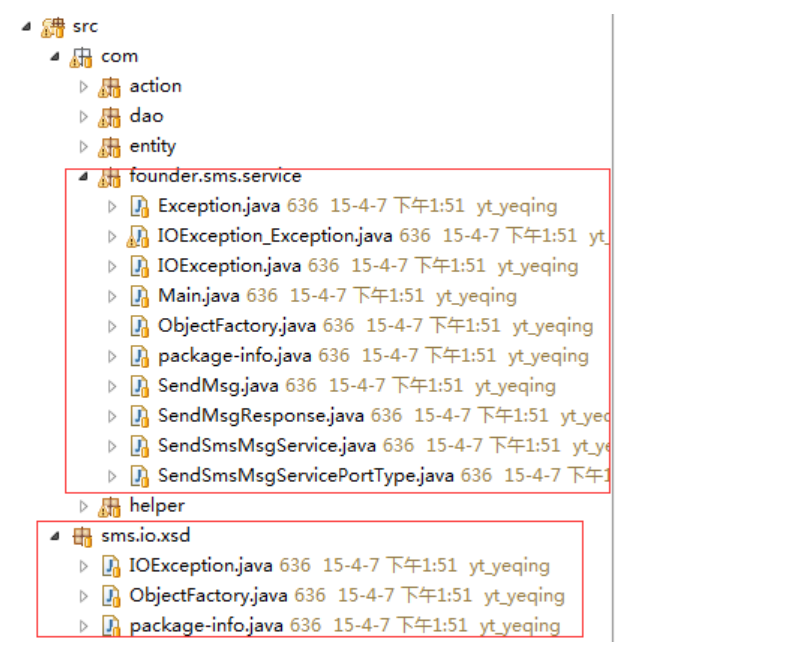
Task: Click package-info.java icon under sms.io.xsd
Action: [111, 626]
